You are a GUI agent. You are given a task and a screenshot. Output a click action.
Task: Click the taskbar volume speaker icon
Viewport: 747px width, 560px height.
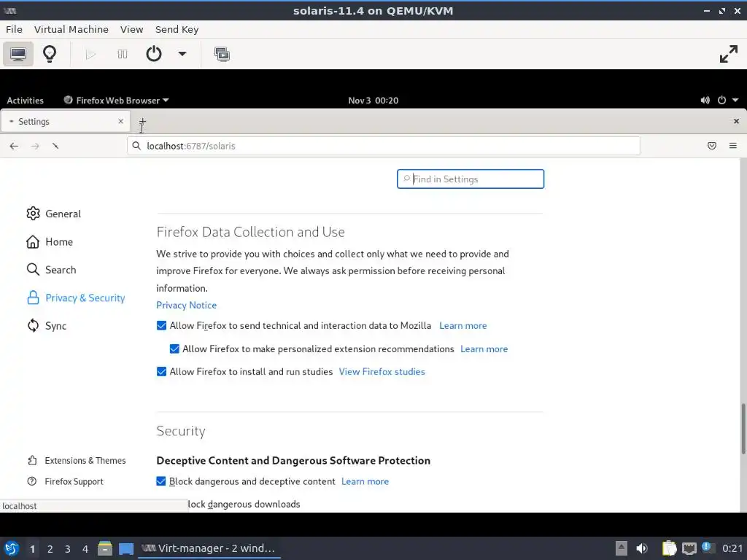(642, 548)
